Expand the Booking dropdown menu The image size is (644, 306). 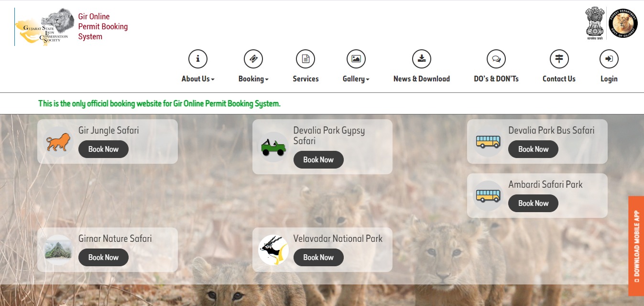pos(253,79)
